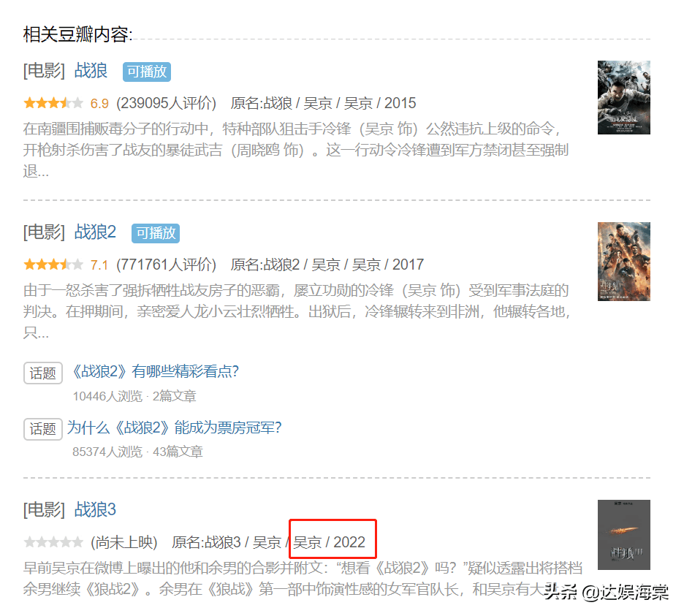Open topic 为什么《战狼2》能成为票房冠军?
Image resolution: width=684 pixels, height=616 pixels.
coord(175,427)
